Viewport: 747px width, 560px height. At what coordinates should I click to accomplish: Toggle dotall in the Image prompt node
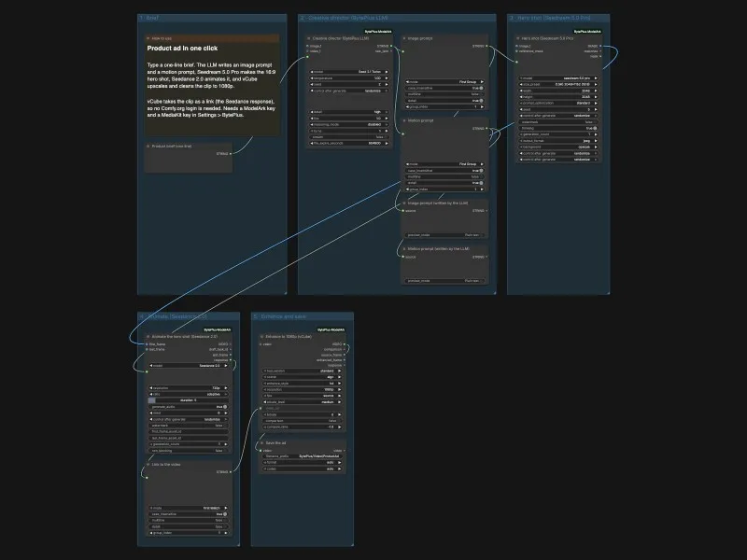click(x=444, y=101)
